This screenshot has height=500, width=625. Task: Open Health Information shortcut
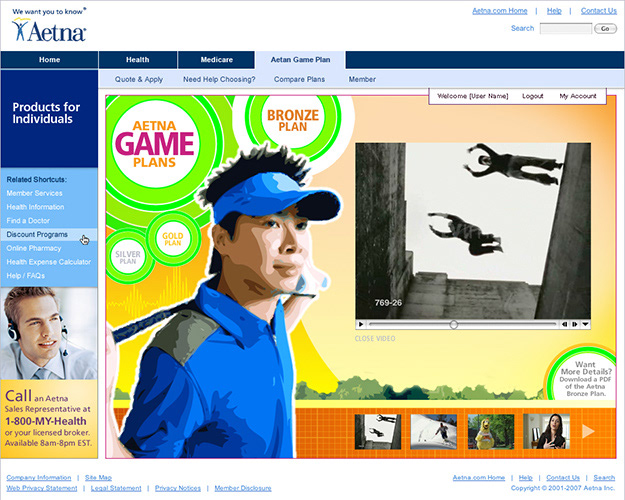coord(35,207)
